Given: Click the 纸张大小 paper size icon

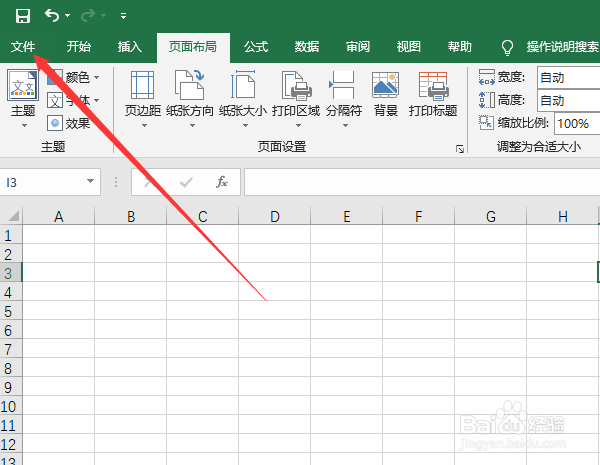Looking at the screenshot, I should [x=243, y=85].
